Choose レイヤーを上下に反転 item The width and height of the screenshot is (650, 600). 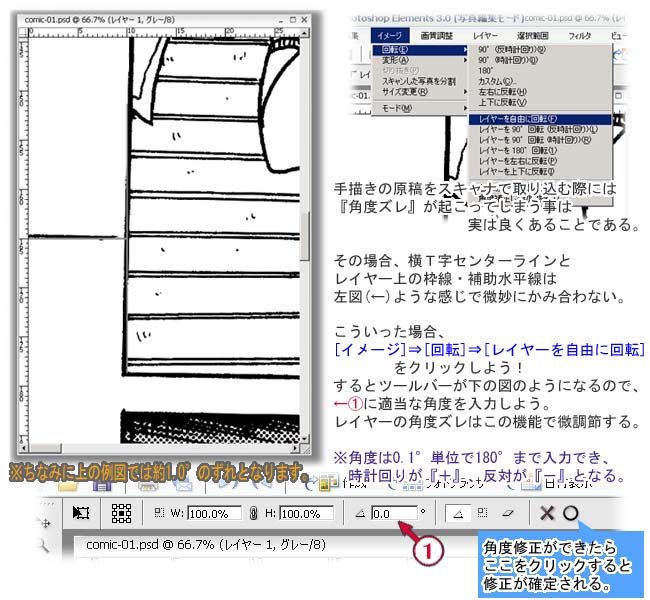(x=540, y=171)
